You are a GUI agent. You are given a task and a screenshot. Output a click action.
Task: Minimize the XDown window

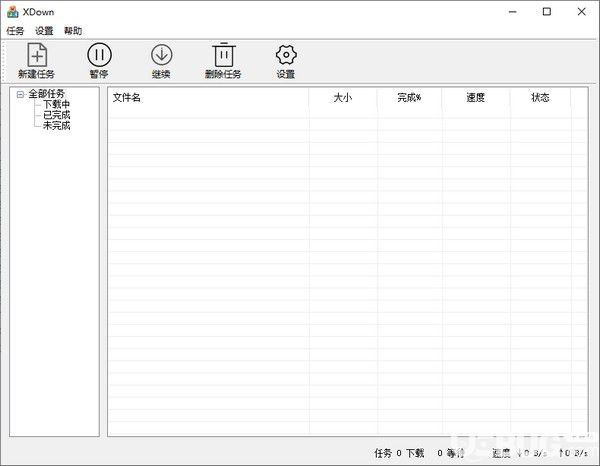(x=512, y=12)
